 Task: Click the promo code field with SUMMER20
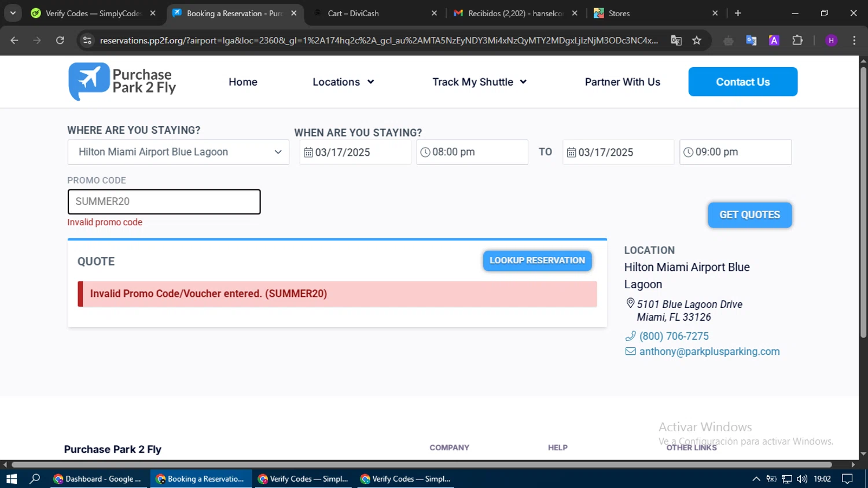(x=164, y=201)
